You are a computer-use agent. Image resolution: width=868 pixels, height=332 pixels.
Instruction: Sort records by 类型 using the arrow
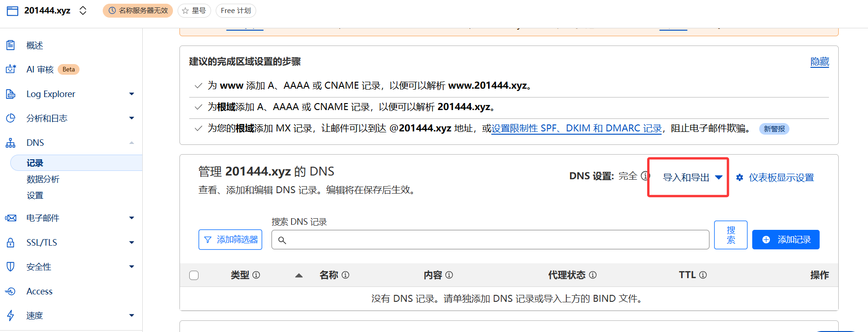click(x=299, y=275)
